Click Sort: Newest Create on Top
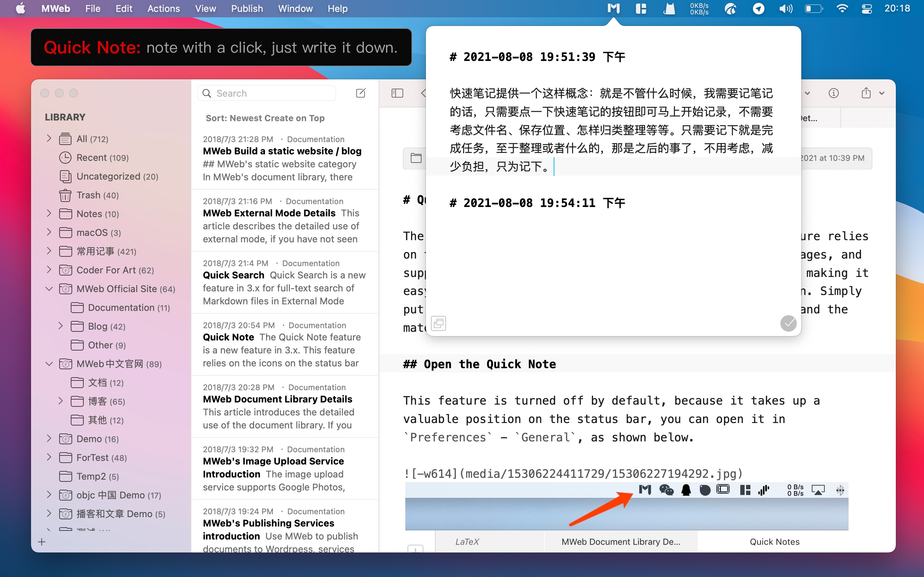The height and width of the screenshot is (577, 924). 265,118
